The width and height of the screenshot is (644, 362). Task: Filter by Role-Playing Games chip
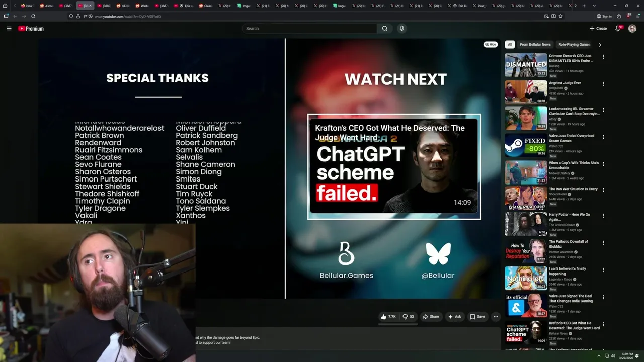point(574,44)
